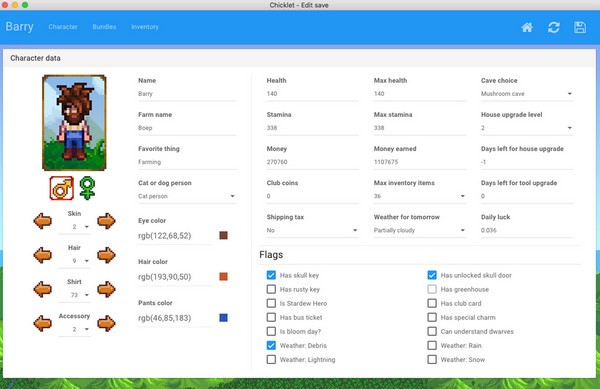Open Max inventory items dropdown
The image size is (600, 389).
[x=419, y=196]
